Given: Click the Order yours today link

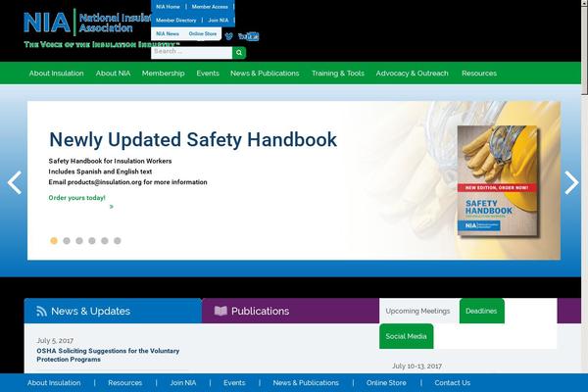Looking at the screenshot, I should [x=76, y=198].
